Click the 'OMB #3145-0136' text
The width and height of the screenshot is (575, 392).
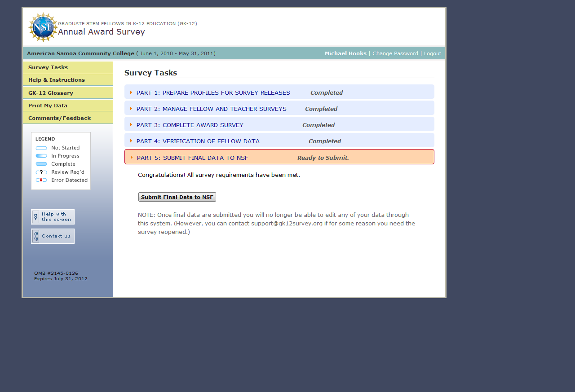(x=56, y=273)
